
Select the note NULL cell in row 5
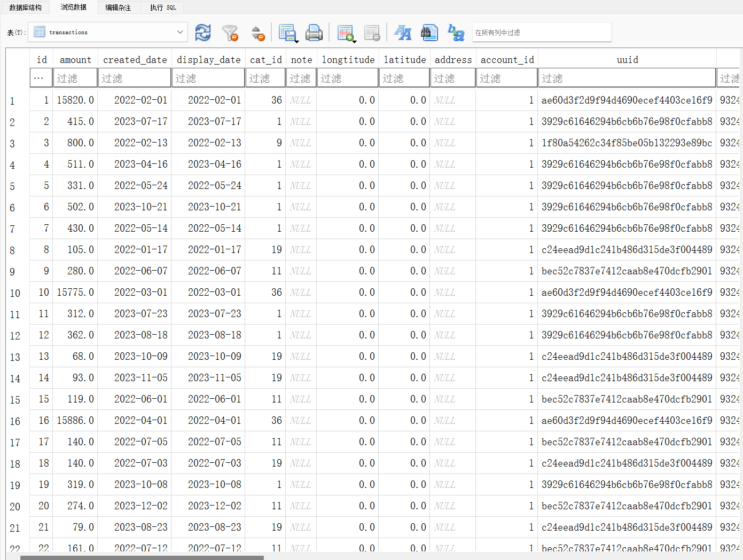[x=301, y=185]
